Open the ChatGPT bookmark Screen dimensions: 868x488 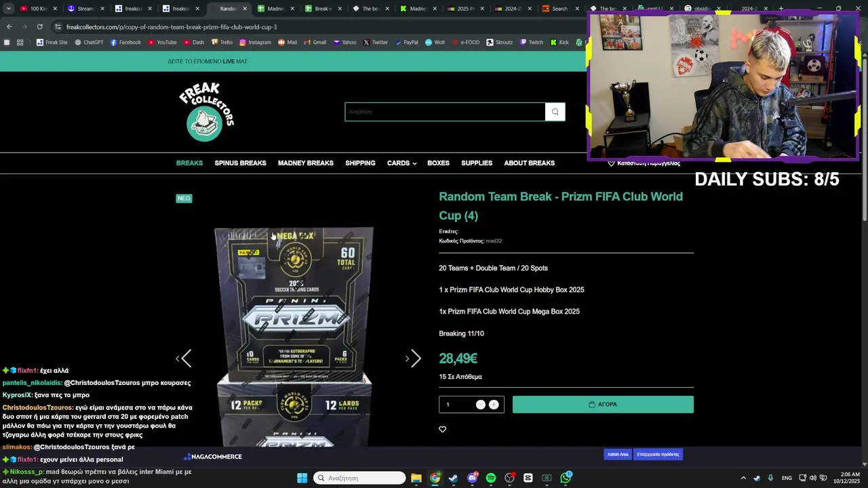pyautogui.click(x=88, y=42)
